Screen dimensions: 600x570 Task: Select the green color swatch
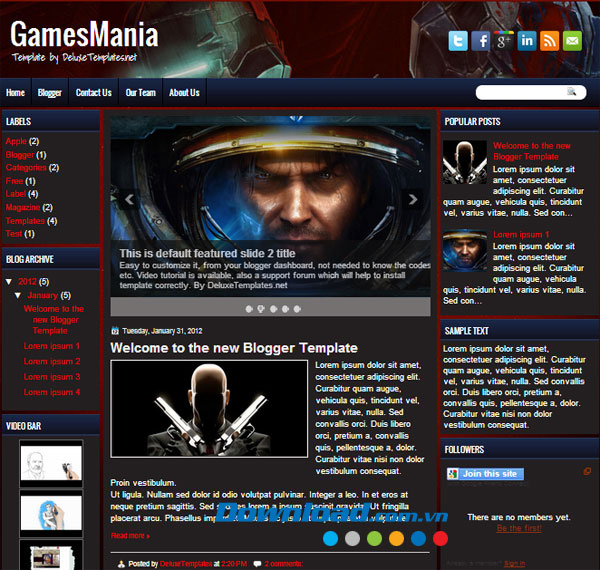point(374,538)
